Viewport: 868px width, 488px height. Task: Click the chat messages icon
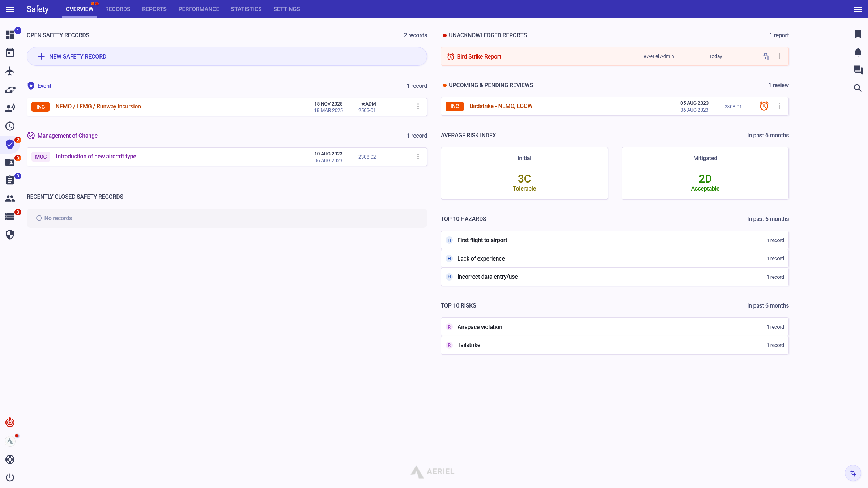pyautogui.click(x=858, y=70)
